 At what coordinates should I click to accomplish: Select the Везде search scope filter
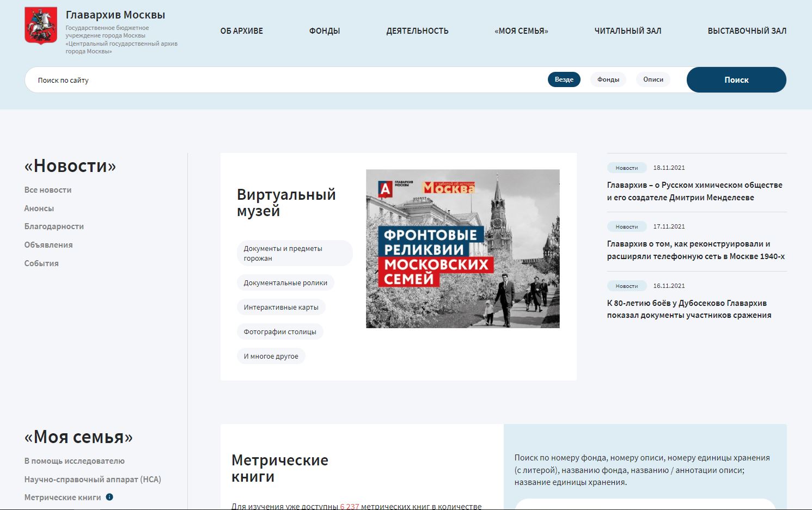tap(564, 79)
